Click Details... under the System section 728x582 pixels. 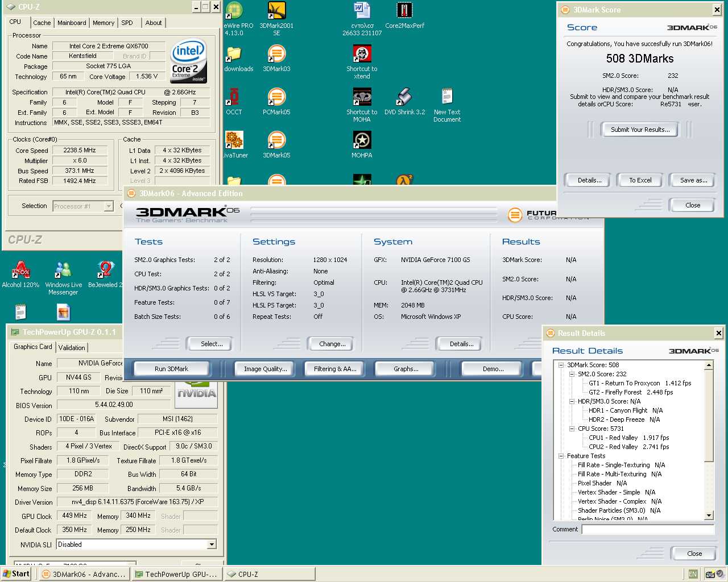pos(461,344)
